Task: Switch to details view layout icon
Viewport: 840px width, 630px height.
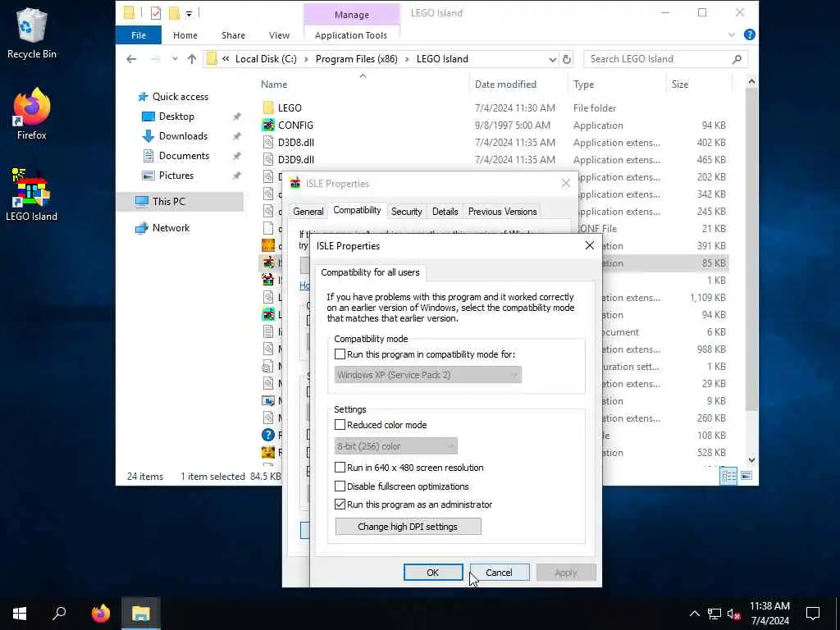Action: pos(728,476)
